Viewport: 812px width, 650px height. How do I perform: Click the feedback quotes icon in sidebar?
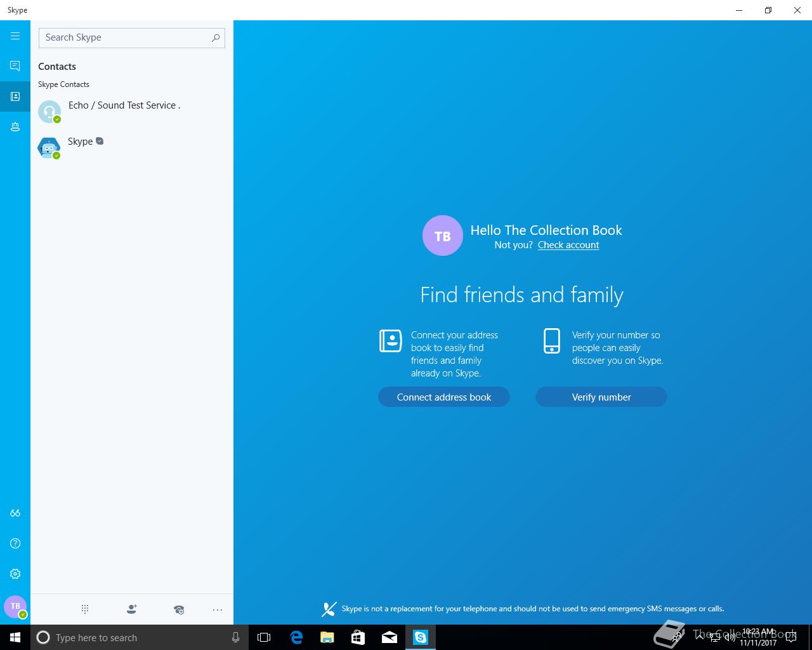[15, 513]
